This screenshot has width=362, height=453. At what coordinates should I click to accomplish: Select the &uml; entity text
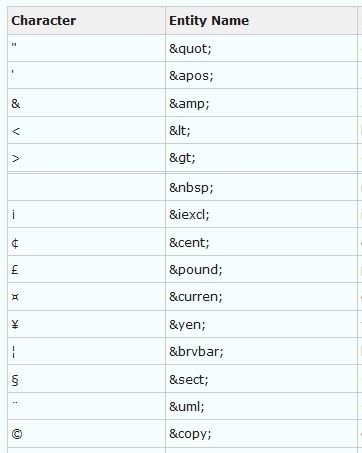click(187, 406)
